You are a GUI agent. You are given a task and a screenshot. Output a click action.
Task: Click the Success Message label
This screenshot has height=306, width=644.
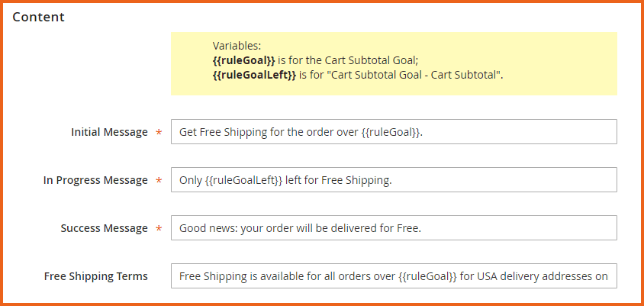[104, 228]
